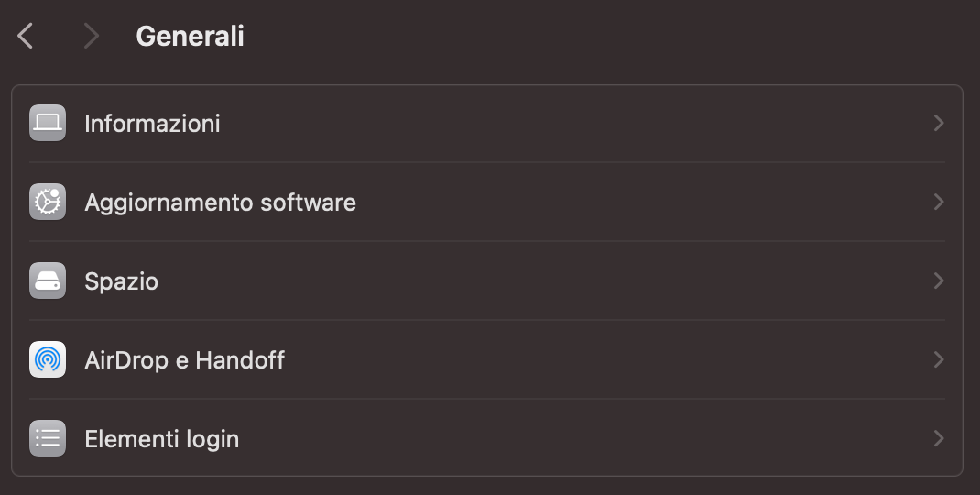This screenshot has height=495, width=980.
Task: Click the Elementi login row chevron
Action: (x=938, y=438)
